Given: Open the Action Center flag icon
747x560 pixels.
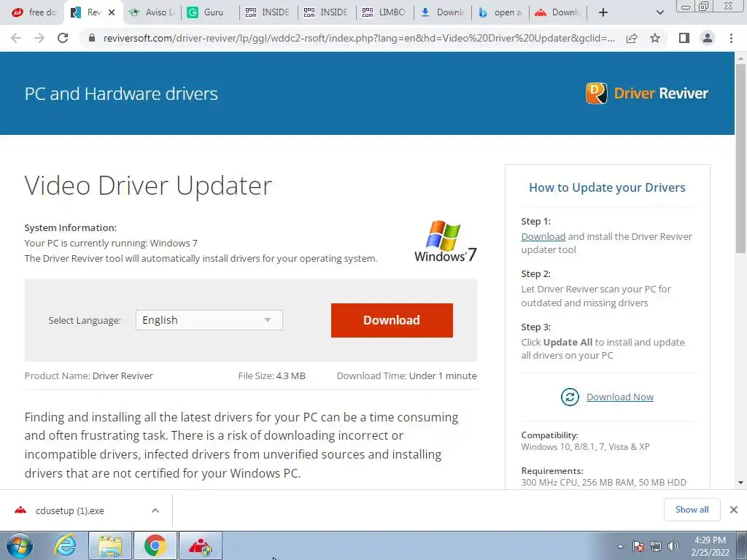Looking at the screenshot, I should click(638, 546).
